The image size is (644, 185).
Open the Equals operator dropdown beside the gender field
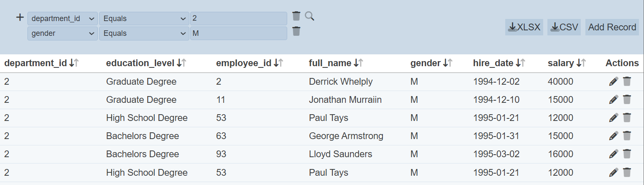point(144,33)
